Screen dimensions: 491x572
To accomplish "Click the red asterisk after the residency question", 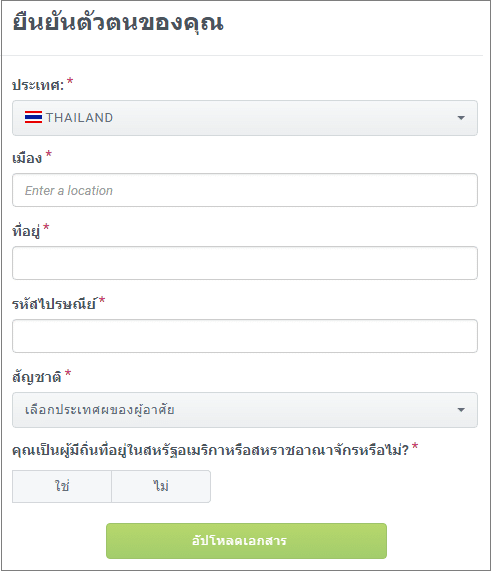I will (x=415, y=446).
